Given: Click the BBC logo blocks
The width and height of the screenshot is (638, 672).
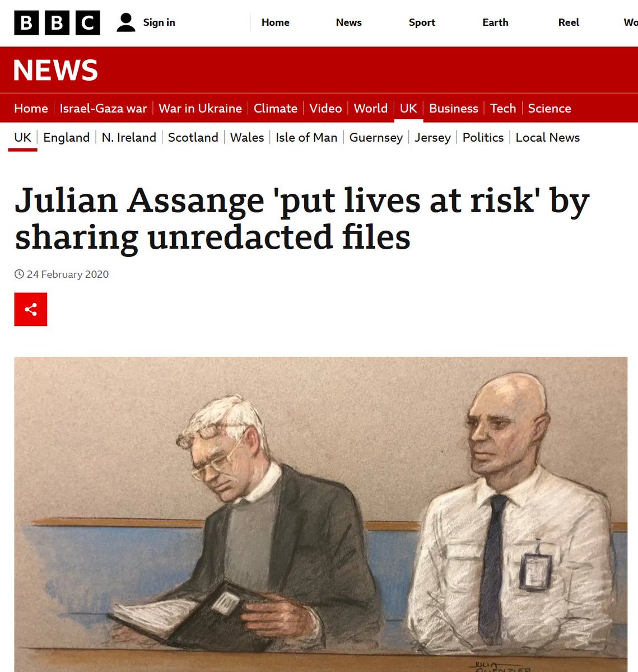Looking at the screenshot, I should pos(57,23).
